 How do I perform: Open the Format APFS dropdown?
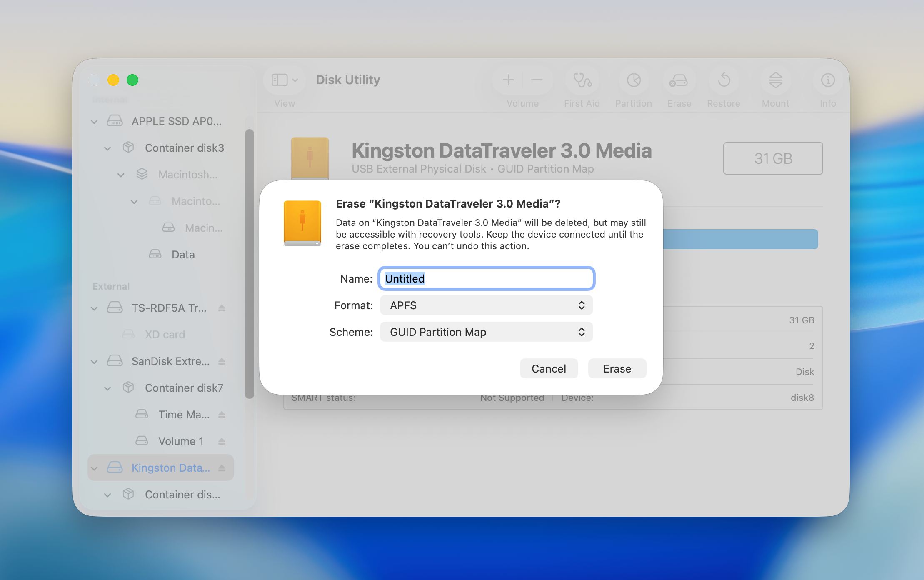[x=486, y=305]
